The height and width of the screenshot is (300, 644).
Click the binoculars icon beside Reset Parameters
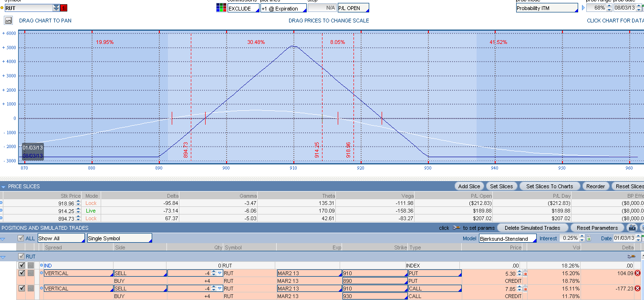[632, 228]
